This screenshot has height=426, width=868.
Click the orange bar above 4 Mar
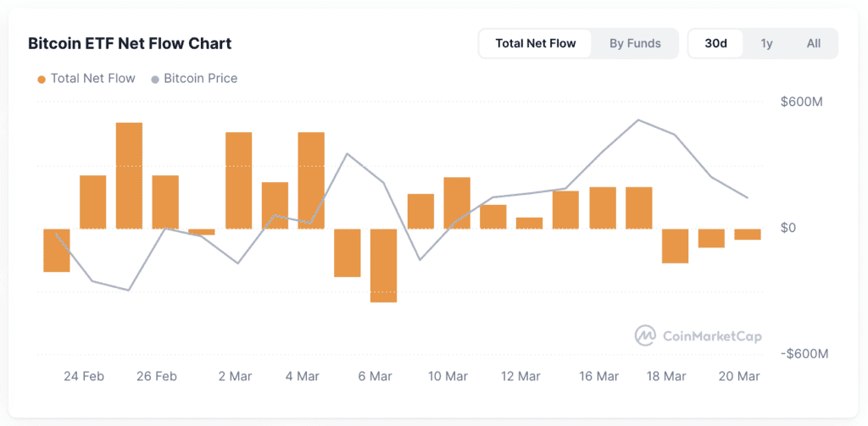coord(311,180)
